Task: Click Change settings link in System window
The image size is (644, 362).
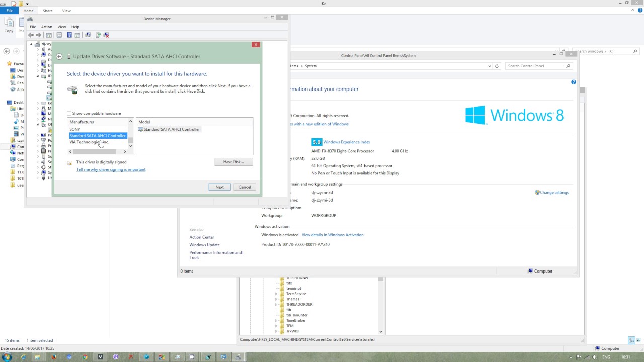Action: point(554,193)
